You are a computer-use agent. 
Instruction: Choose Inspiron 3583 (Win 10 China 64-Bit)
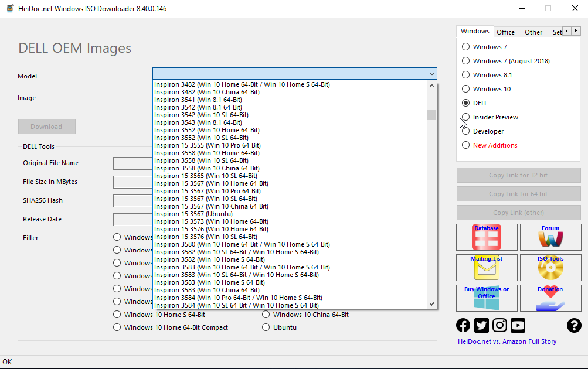[290, 290]
